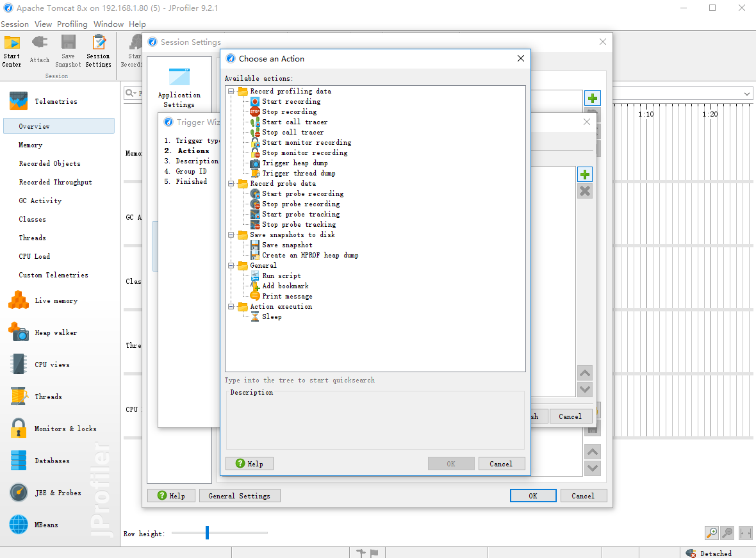Remove action with X icon in Trigger Wizard
Viewport: 756px width, 558px height.
pos(585,192)
